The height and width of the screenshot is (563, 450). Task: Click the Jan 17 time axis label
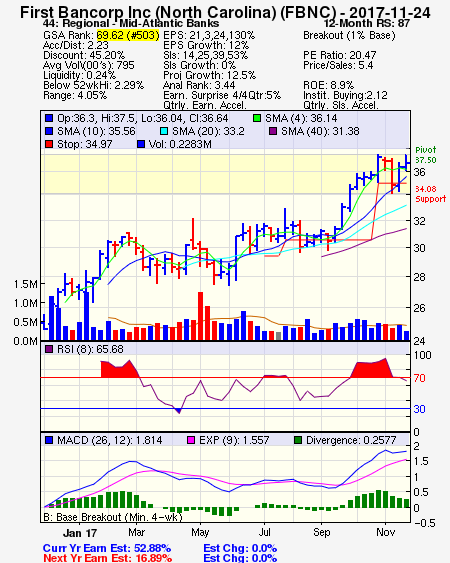80,533
